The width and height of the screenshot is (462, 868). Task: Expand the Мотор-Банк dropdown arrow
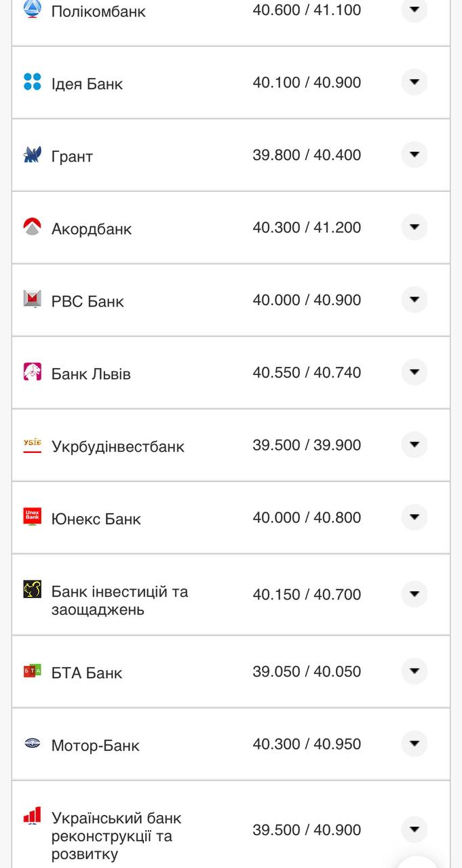[414, 744]
